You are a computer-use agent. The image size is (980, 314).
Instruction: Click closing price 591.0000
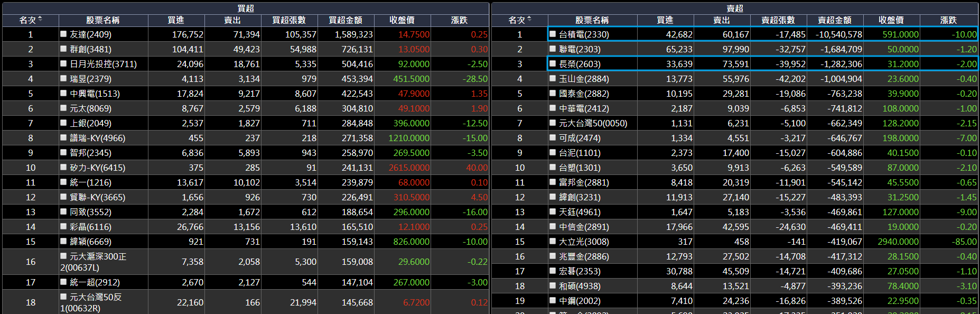900,34
